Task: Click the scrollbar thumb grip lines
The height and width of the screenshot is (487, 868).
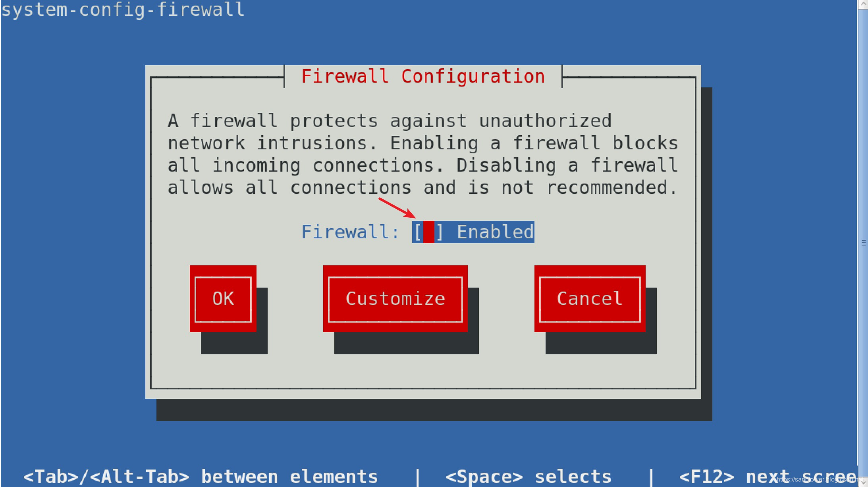Action: [863, 243]
